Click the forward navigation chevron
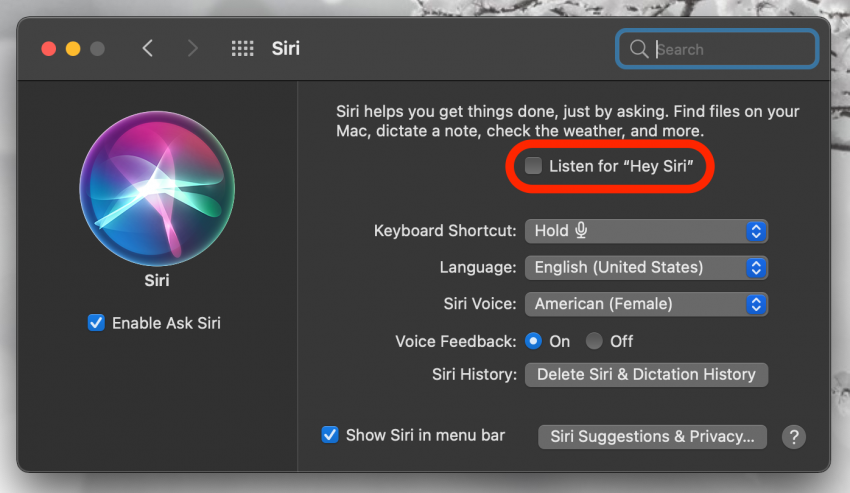Image resolution: width=850 pixels, height=493 pixels. [x=193, y=48]
